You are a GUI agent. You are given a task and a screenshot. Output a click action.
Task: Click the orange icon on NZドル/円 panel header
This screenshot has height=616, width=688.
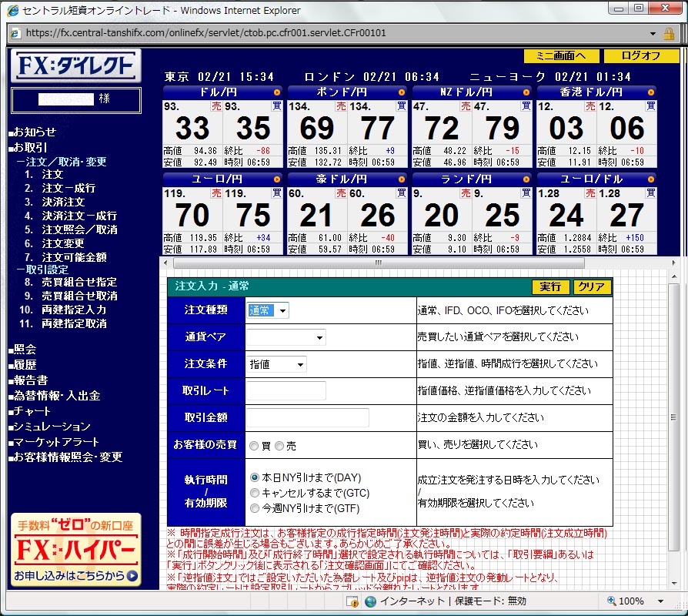526,92
